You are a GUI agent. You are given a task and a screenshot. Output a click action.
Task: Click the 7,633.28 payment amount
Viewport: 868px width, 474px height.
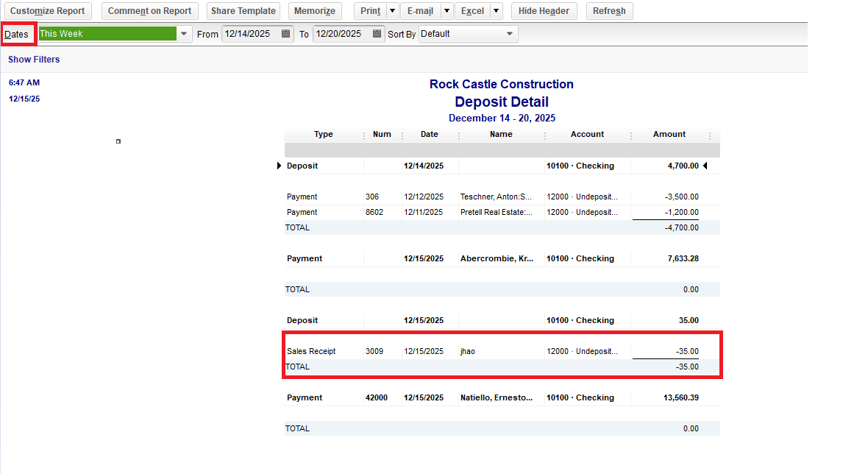click(683, 258)
